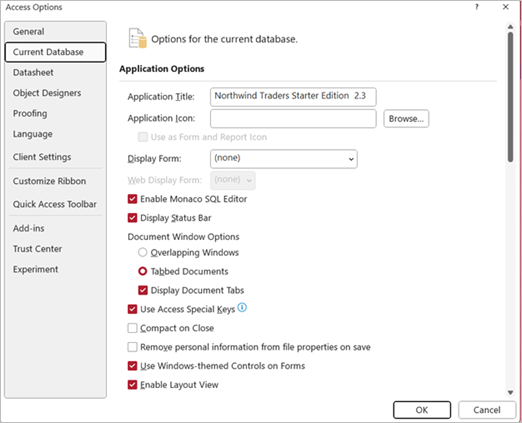This screenshot has width=522, height=423.
Task: Click the Application Title text field
Action: (293, 97)
